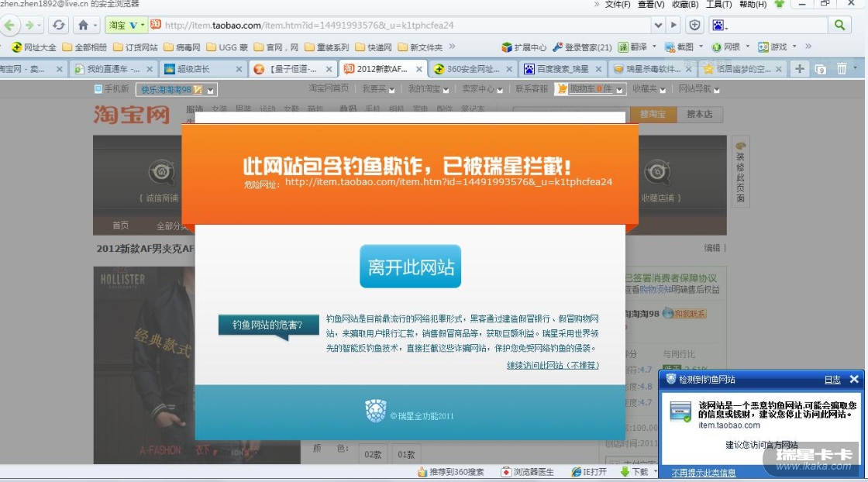Screen dimensions: 868x482
Task: Close the 2012新款AF tab
Action: (x=419, y=69)
